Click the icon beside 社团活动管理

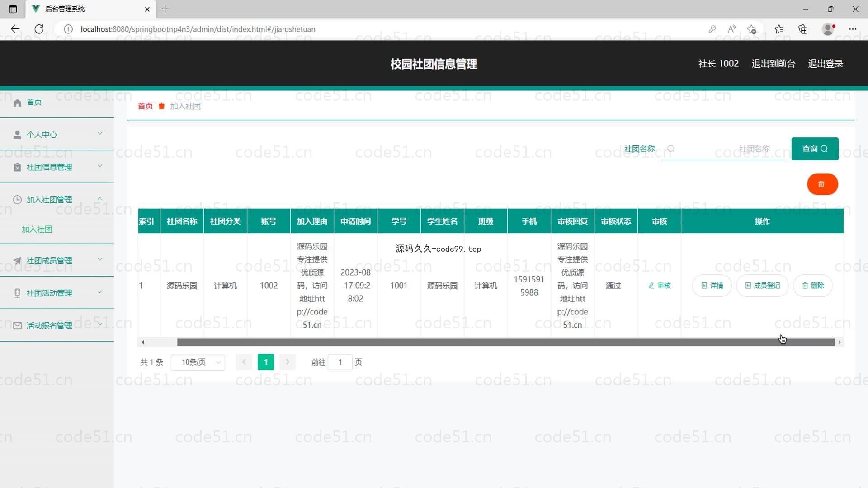(17, 293)
